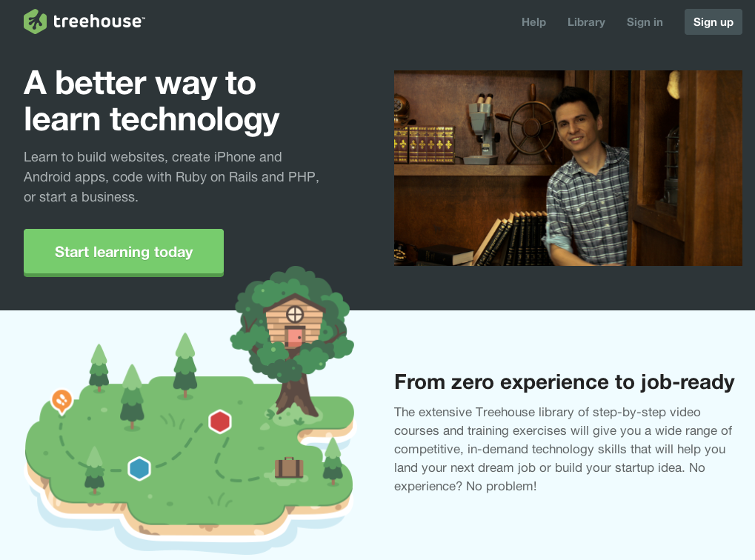The image size is (755, 560).
Task: Click the round treehouse window
Action: point(295,314)
